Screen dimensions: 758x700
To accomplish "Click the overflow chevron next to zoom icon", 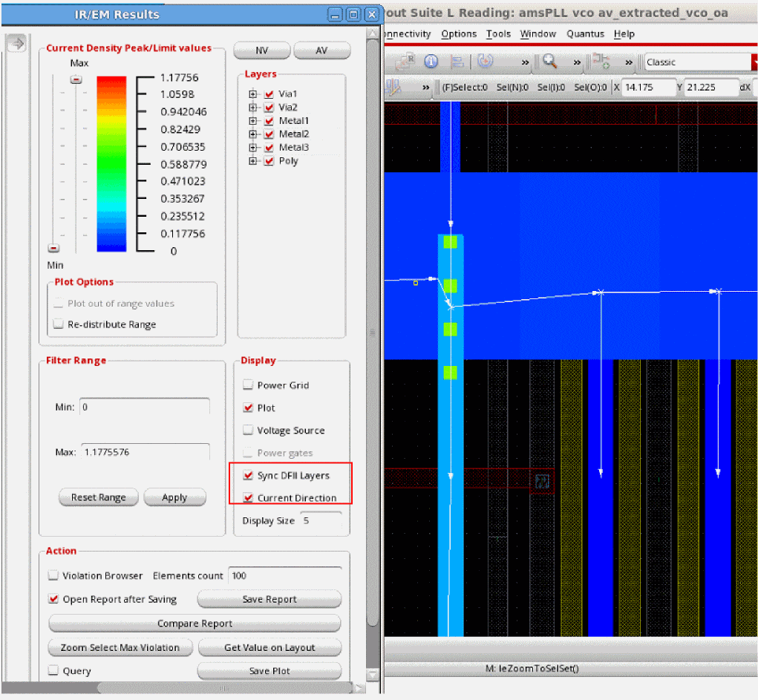I will 576,62.
